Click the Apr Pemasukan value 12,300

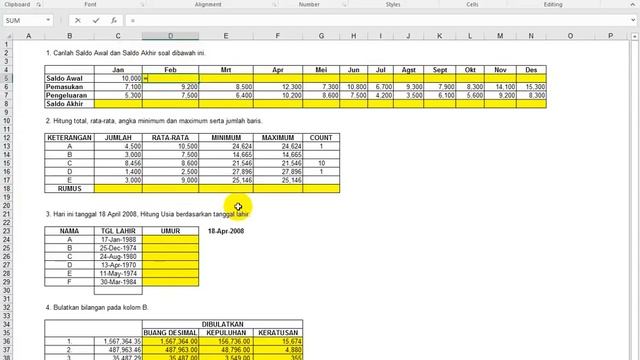(278, 87)
